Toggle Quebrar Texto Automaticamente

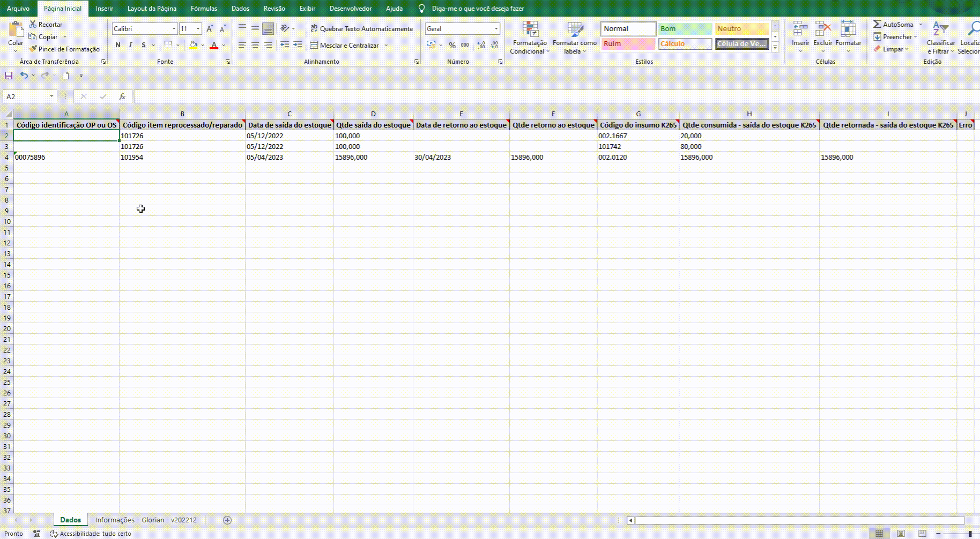pos(362,29)
